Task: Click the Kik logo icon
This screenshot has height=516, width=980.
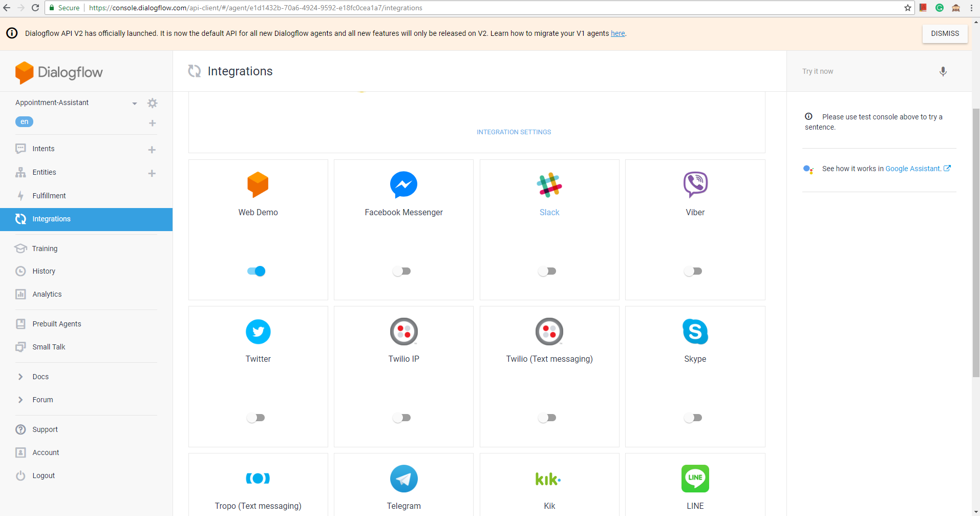Action: tap(548, 479)
